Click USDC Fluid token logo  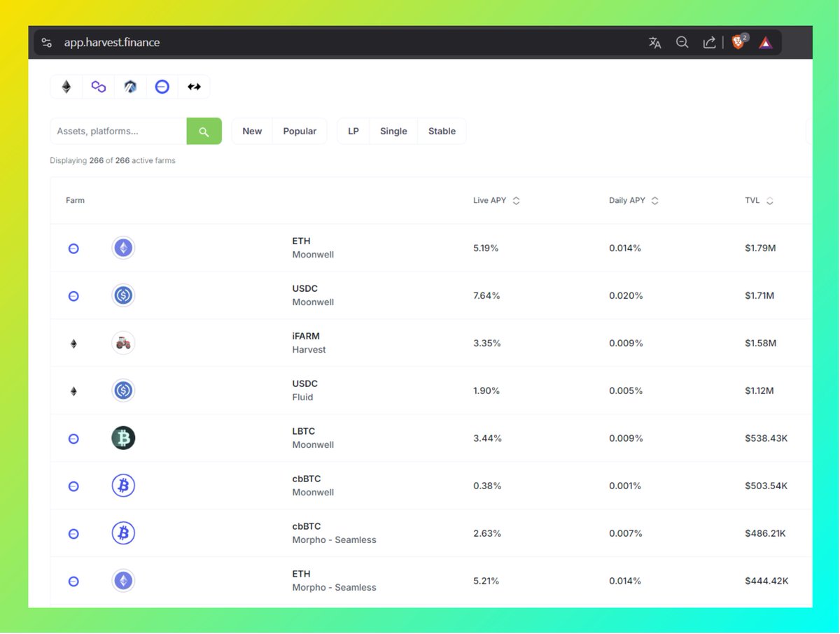(x=123, y=390)
